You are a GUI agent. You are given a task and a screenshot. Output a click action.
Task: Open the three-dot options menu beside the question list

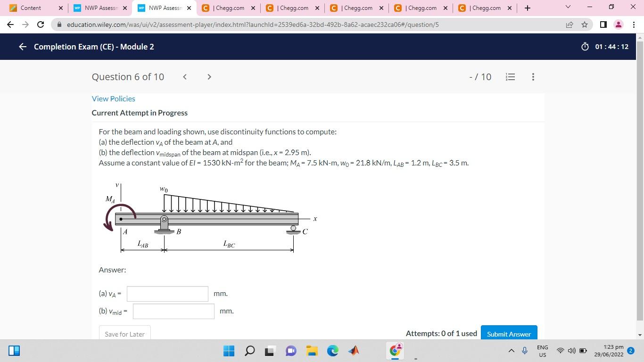click(533, 77)
